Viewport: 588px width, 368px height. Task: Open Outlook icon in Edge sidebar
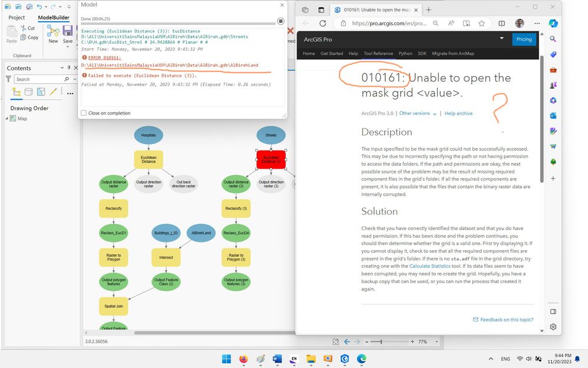(553, 116)
